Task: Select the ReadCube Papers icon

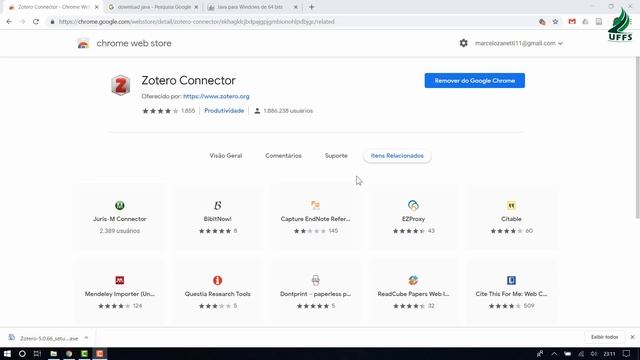Action: [413, 280]
